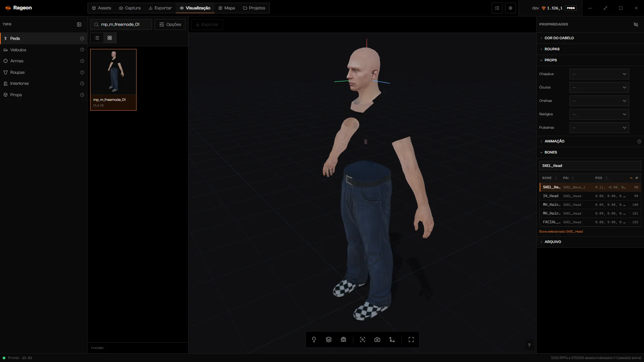
Task: Click the focus target icon in viewport toolbar
Action: (x=363, y=340)
